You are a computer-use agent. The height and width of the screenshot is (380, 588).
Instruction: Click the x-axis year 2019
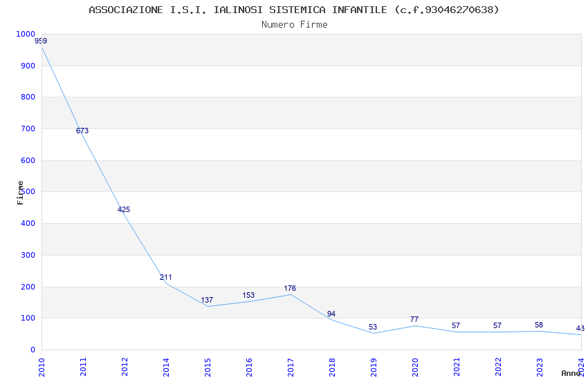click(374, 367)
